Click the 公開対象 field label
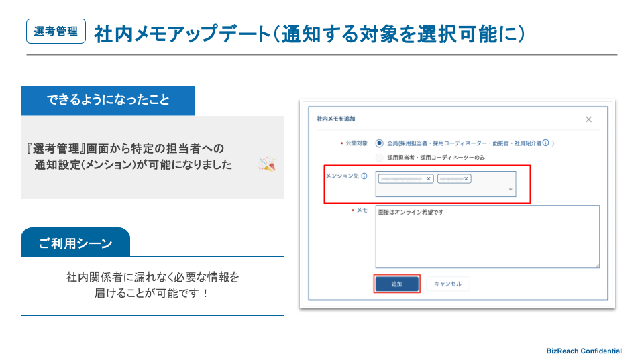Viewport: 644px width, 362px height. (356, 143)
